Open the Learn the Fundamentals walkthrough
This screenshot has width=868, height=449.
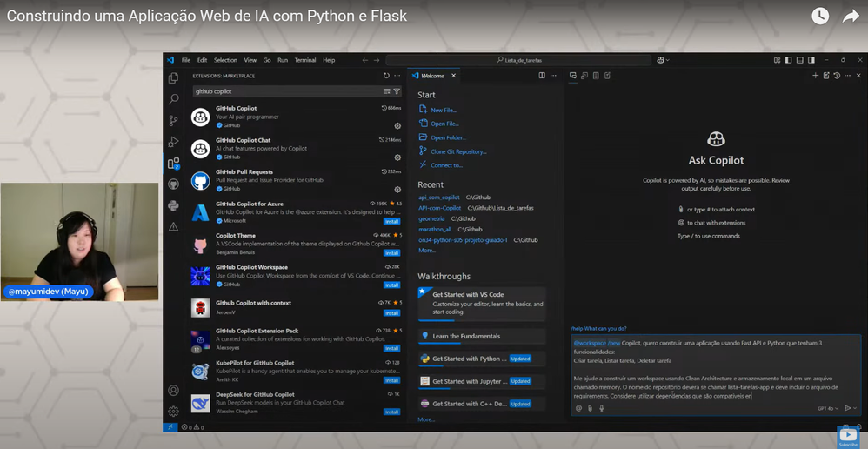click(482, 336)
